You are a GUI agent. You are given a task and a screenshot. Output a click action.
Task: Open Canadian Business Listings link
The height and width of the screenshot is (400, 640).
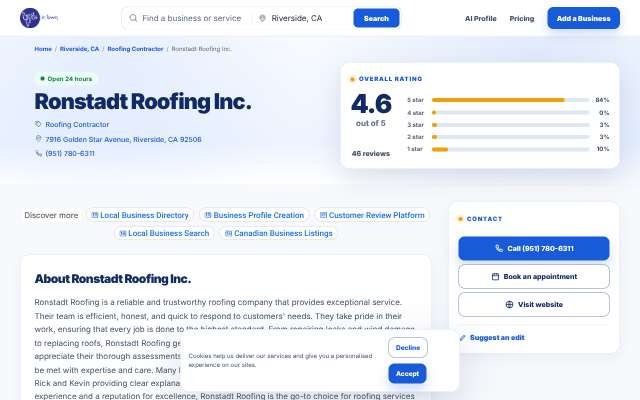(x=278, y=233)
